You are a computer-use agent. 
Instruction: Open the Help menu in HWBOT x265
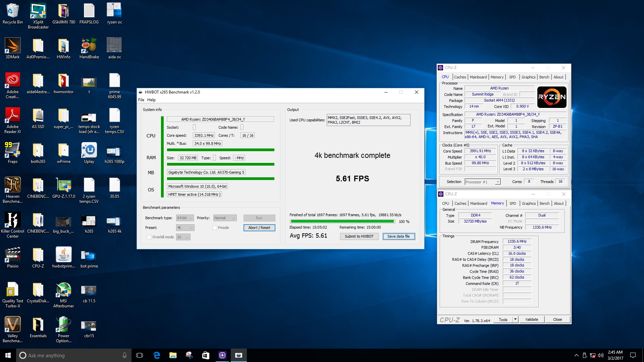point(151,100)
